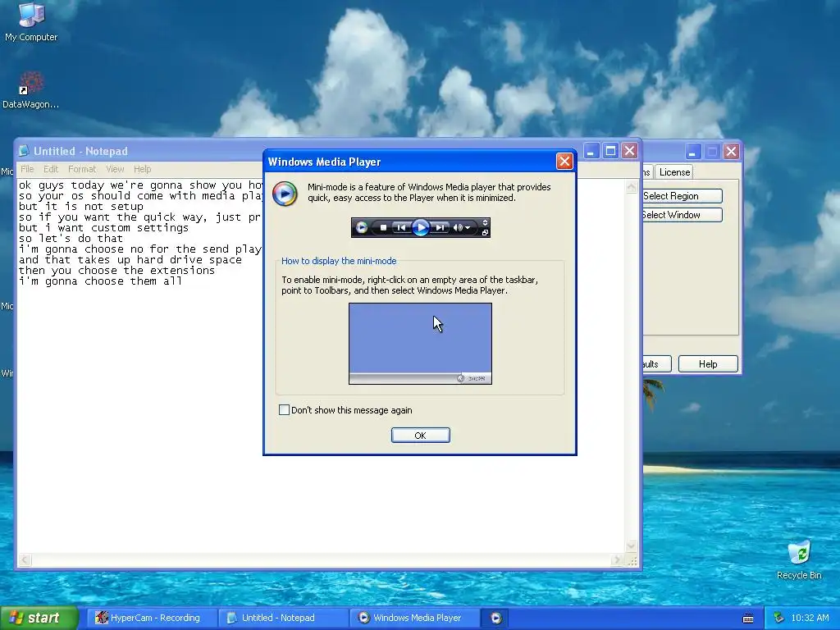The height and width of the screenshot is (630, 840).
Task: Click the line 'so let's do that'
Action: tap(71, 239)
